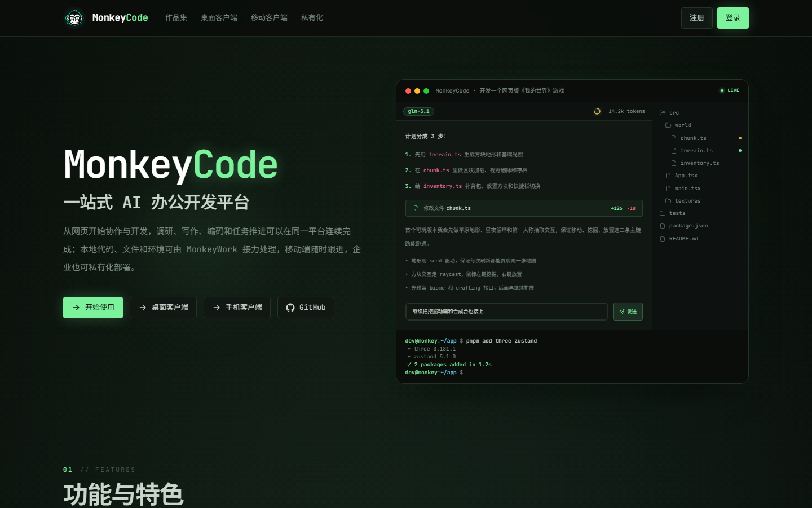Click the orange modified dot beside chunk.ts

click(740, 138)
